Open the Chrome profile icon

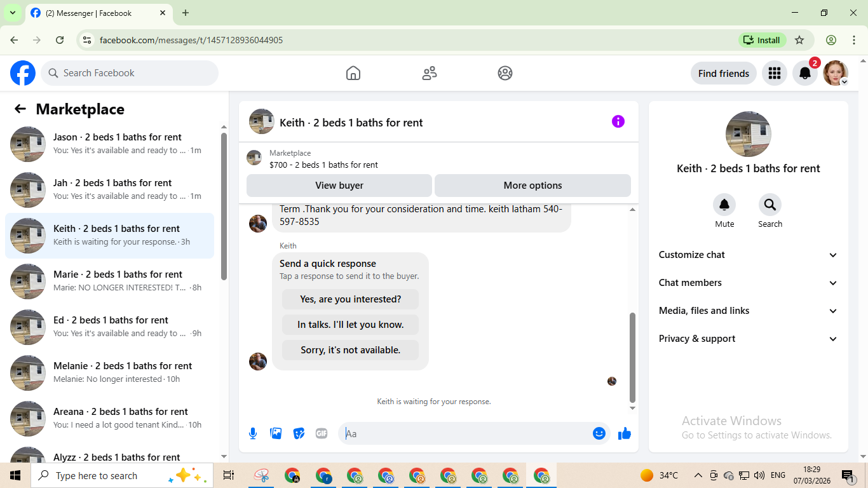pos(831,40)
